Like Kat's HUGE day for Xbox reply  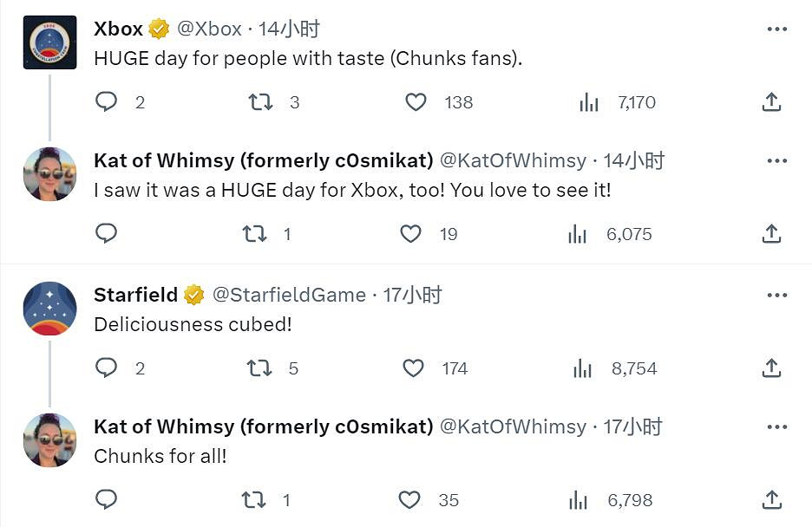tap(410, 234)
